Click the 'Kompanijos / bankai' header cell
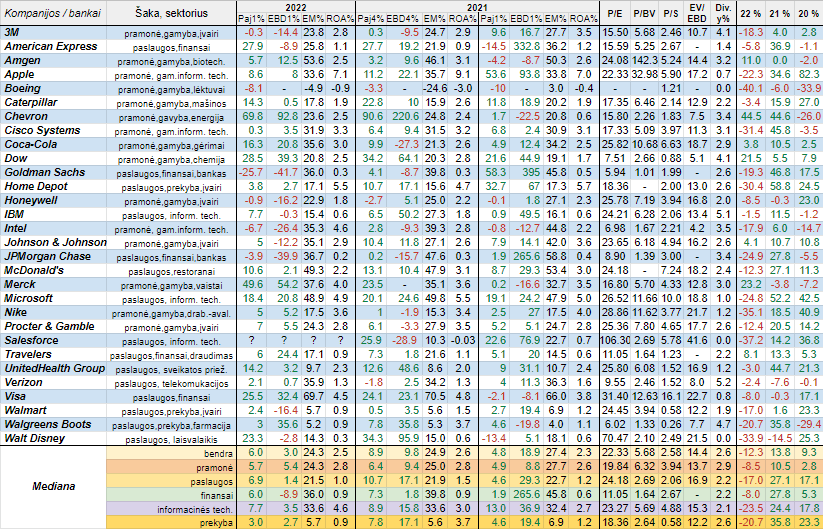This screenshot has height=529, width=823. pos(54,13)
